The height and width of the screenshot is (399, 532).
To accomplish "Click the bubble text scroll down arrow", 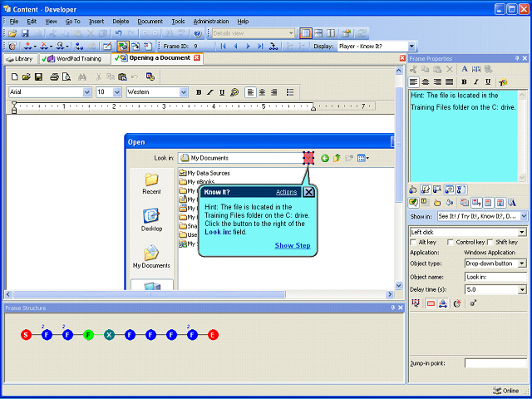I will (522, 177).
